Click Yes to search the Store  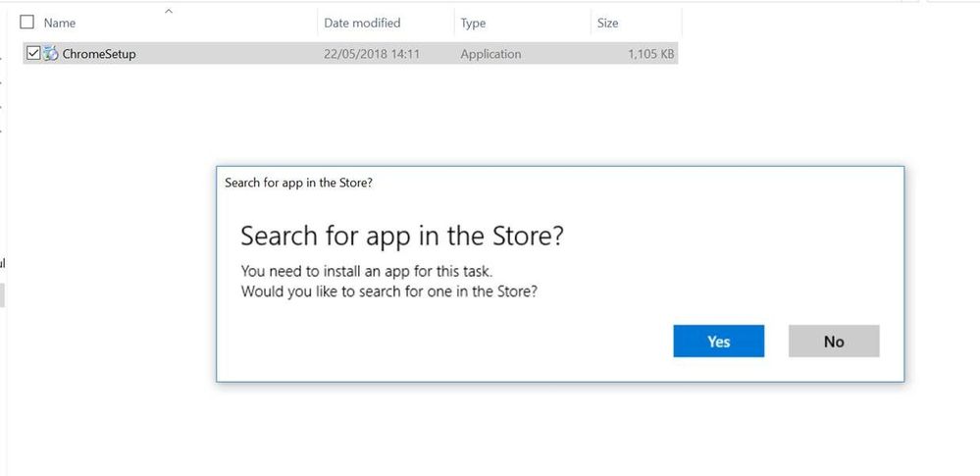click(x=718, y=341)
